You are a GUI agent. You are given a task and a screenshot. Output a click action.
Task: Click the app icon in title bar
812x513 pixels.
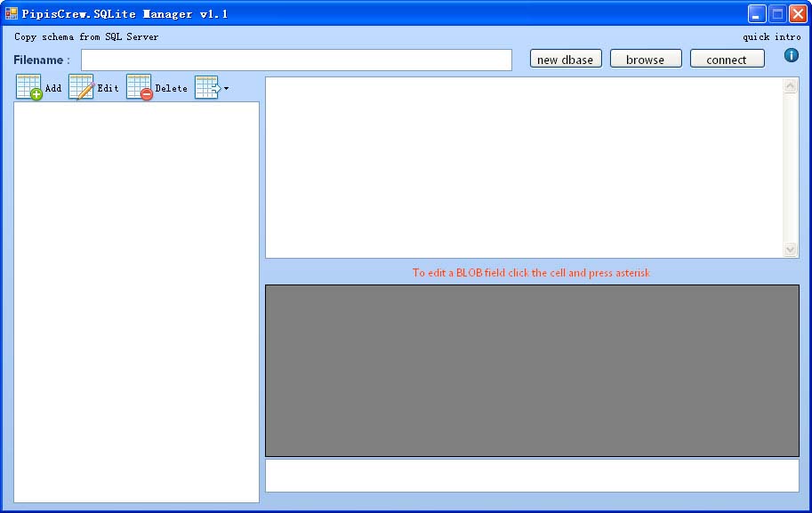[12, 13]
